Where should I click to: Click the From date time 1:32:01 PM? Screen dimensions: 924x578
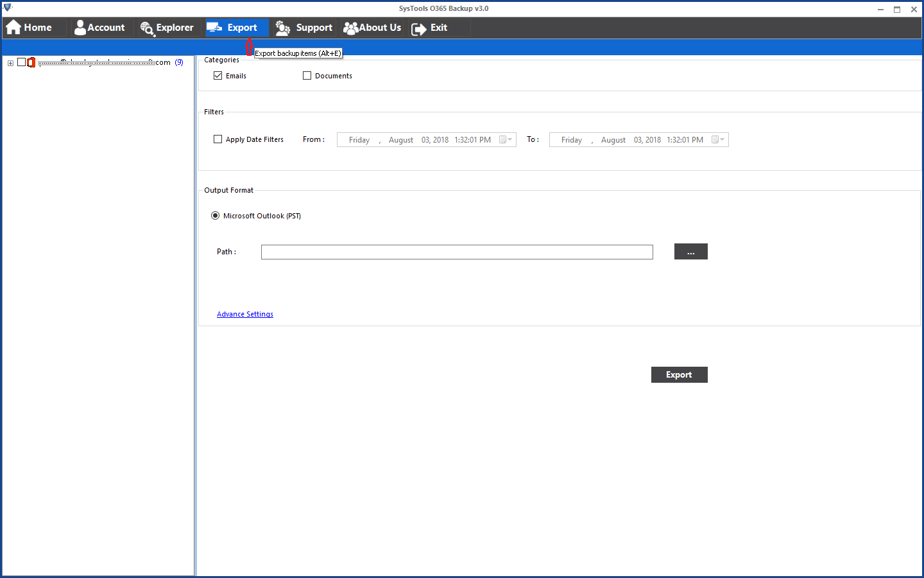click(472, 140)
